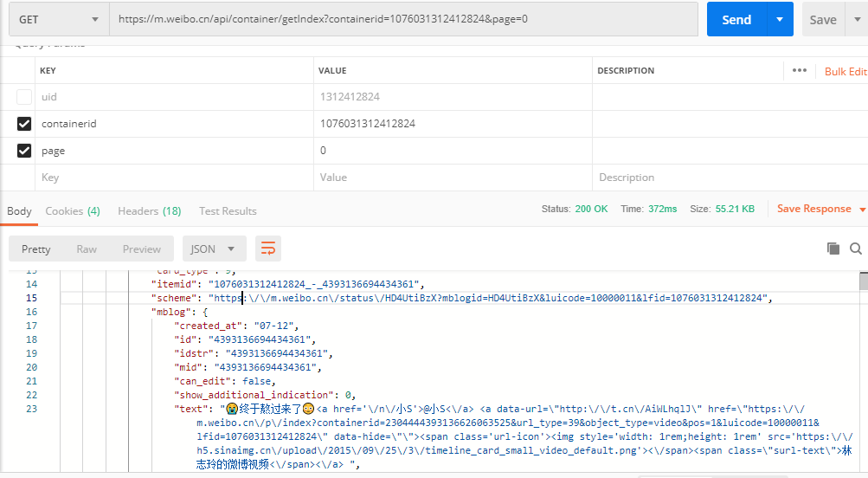Open the params column options (three dots)
This screenshot has height=478, width=868.
pyautogui.click(x=800, y=70)
